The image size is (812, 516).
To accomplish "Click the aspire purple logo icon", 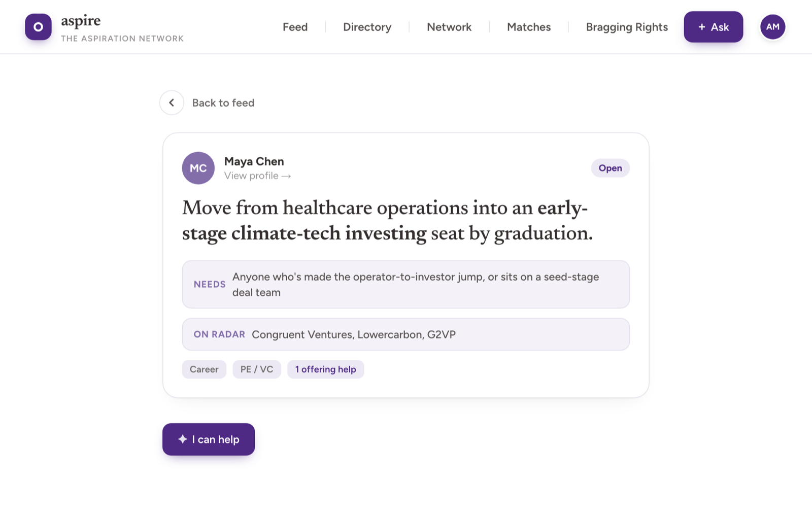I will pos(38,27).
